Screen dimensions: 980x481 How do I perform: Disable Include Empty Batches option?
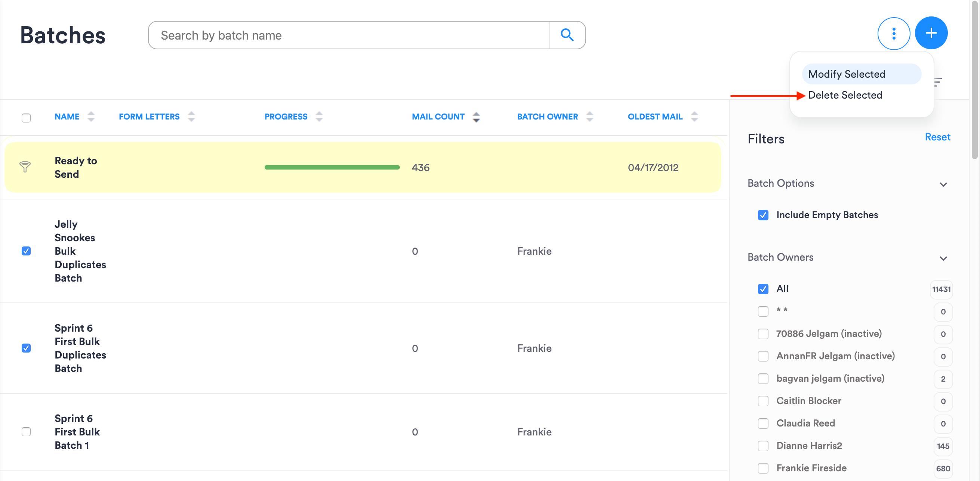763,215
